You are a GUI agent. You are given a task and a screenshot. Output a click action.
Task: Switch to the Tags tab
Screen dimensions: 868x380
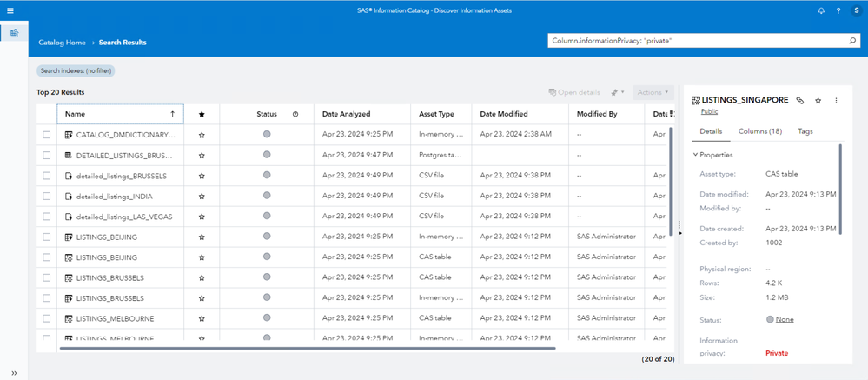tap(805, 131)
